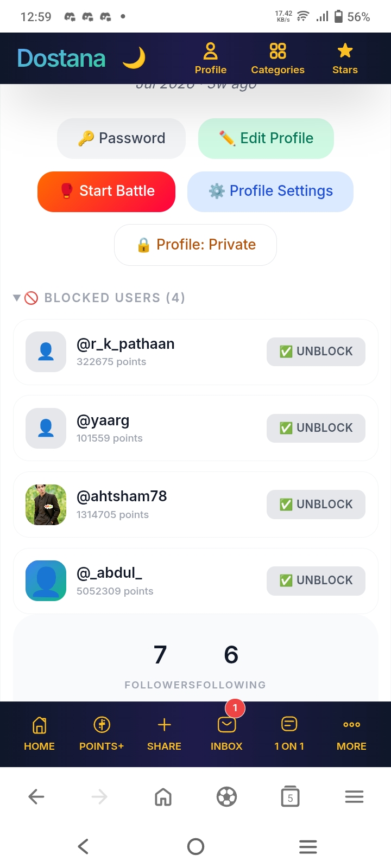Unblock user @r_k_pathaan

click(316, 352)
